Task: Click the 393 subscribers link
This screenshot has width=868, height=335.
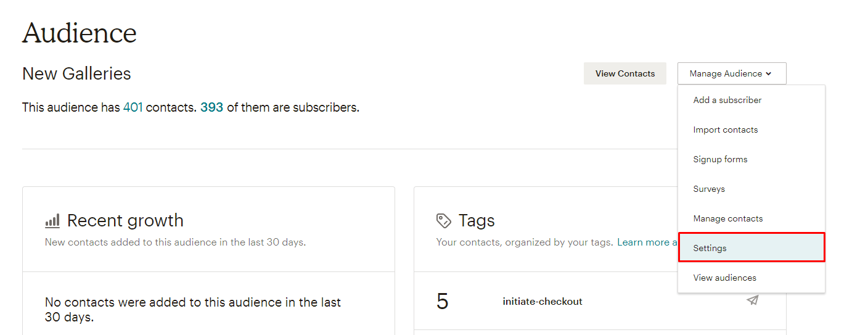Action: pos(211,107)
